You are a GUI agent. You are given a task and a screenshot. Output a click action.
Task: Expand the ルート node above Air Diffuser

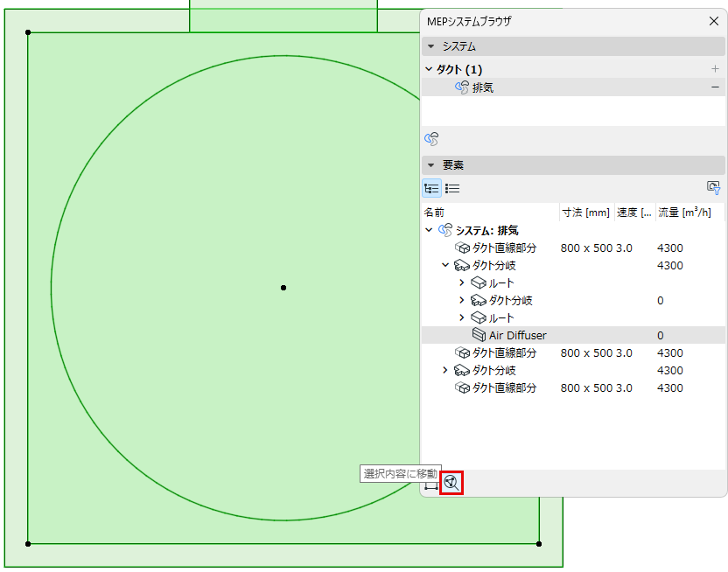pyautogui.click(x=461, y=317)
